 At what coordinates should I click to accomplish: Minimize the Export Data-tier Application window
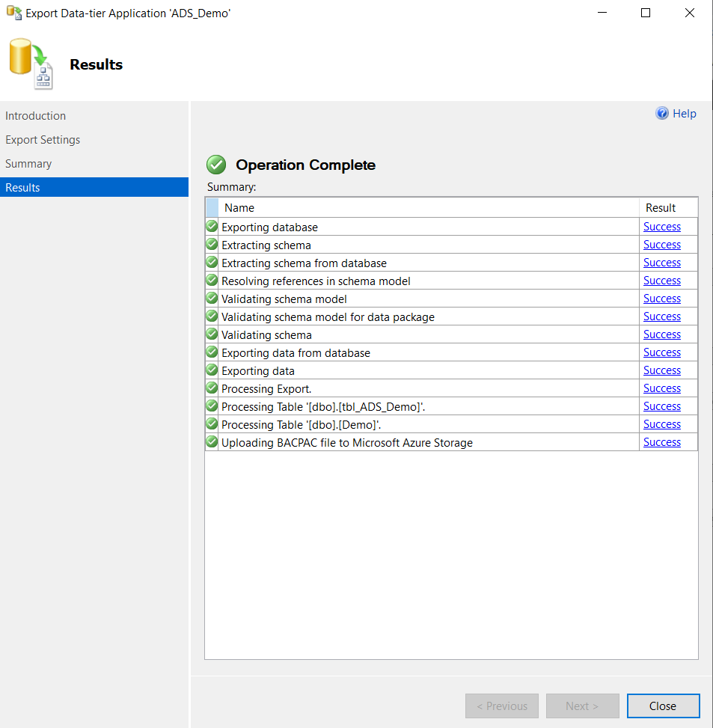coord(602,13)
